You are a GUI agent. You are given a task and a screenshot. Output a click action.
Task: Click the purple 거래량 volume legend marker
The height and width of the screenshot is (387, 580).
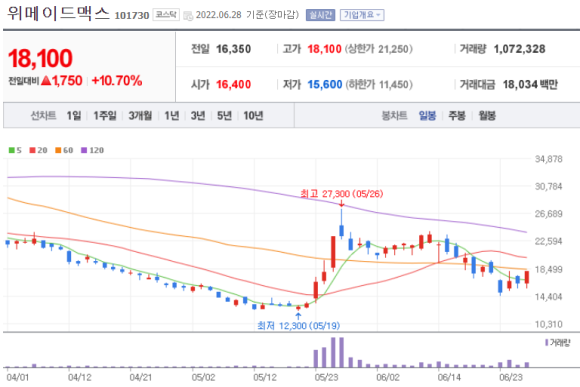547,343
